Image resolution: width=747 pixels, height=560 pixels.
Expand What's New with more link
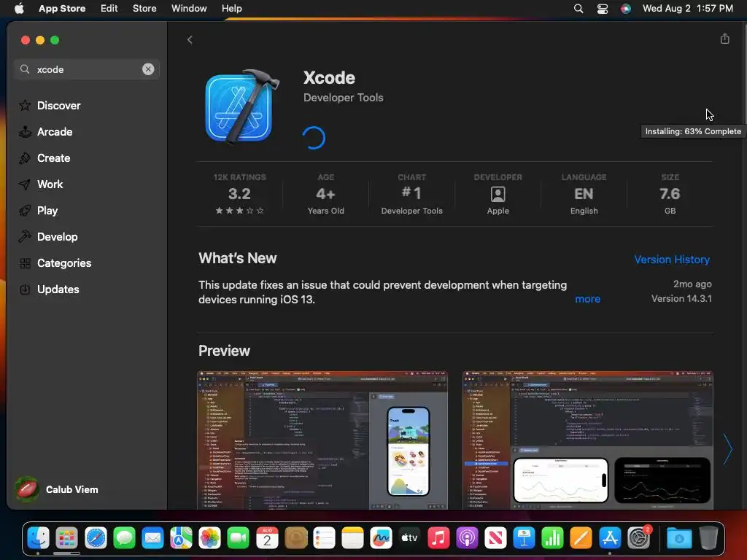pos(587,298)
